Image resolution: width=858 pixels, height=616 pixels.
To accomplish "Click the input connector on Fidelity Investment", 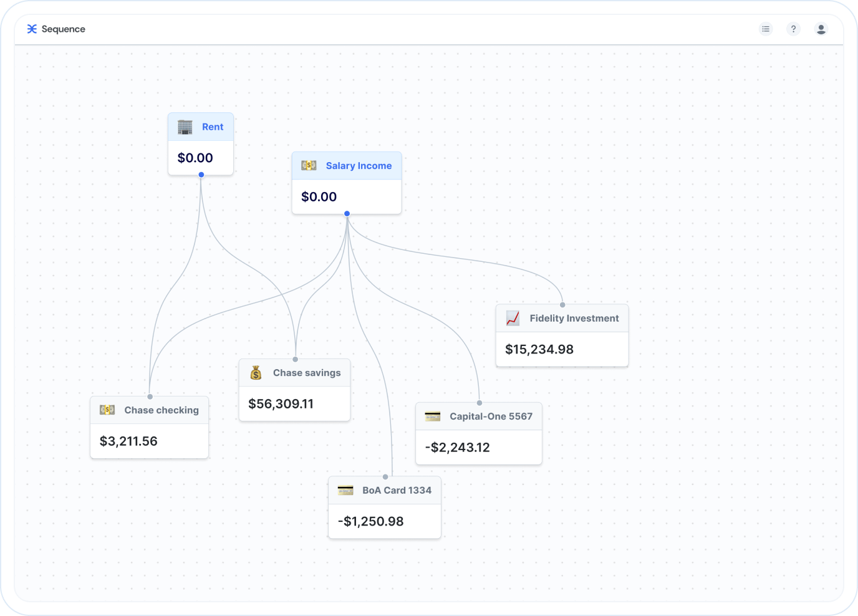I will [x=562, y=305].
